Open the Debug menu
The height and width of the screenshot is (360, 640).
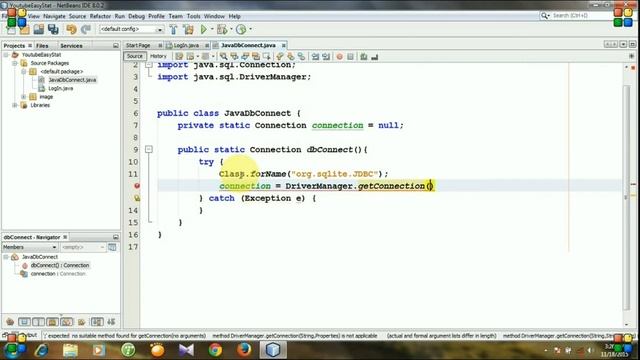point(136,16)
